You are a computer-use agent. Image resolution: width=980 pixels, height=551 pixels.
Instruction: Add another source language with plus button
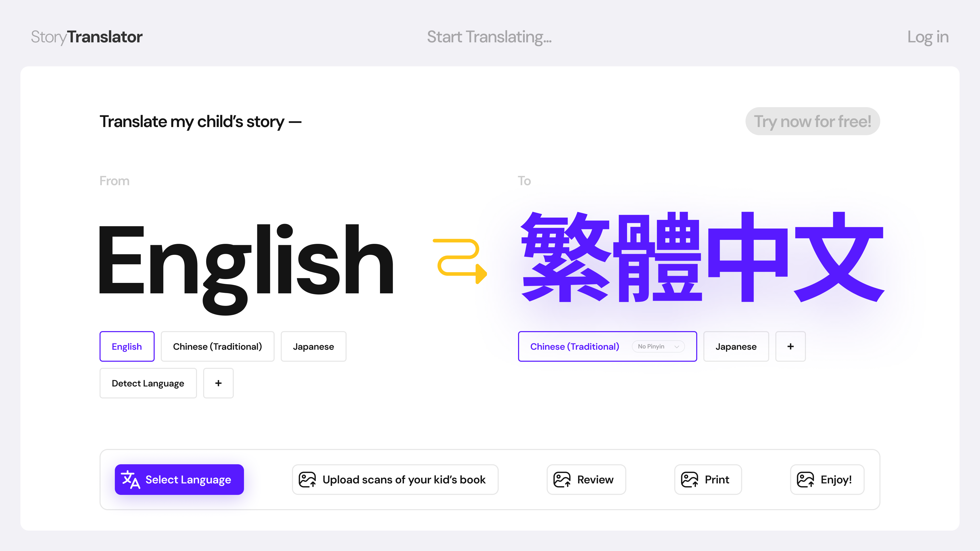pyautogui.click(x=218, y=383)
